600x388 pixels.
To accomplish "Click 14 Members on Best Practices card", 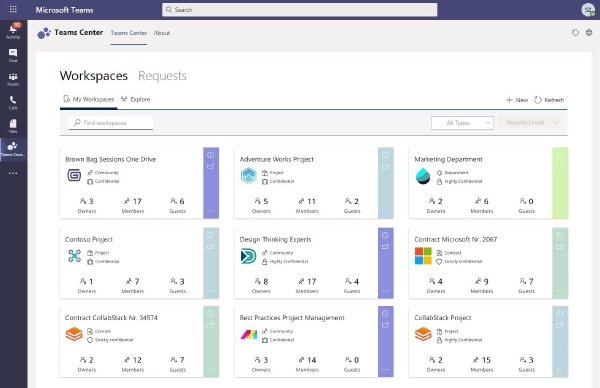I will [307, 364].
